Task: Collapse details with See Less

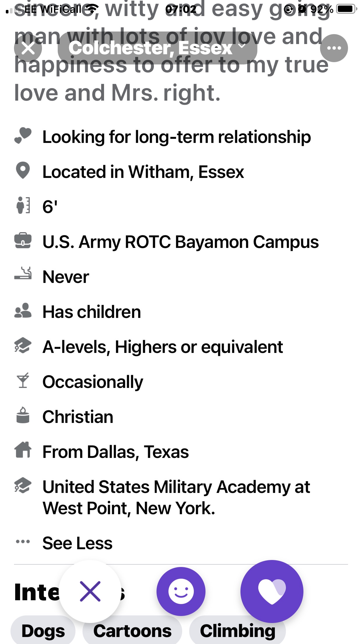Action: pos(77,543)
